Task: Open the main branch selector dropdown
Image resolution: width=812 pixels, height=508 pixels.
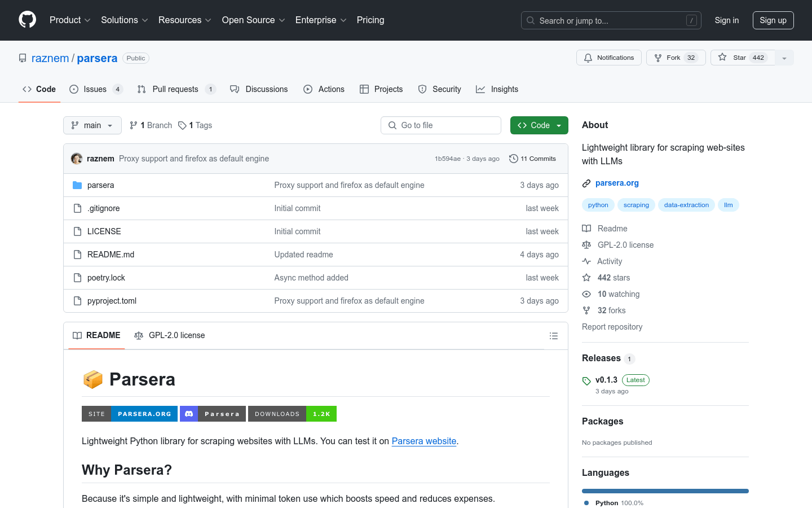Action: pos(92,125)
